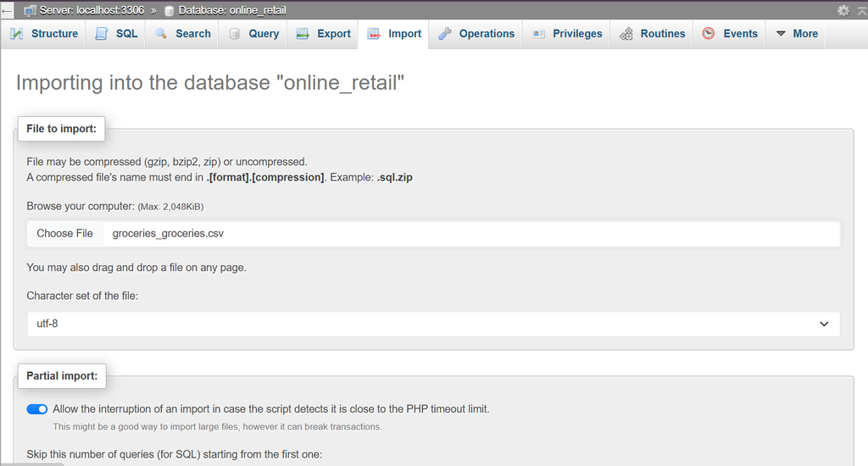868x466 pixels.
Task: Switch to the Import tab
Action: (394, 34)
